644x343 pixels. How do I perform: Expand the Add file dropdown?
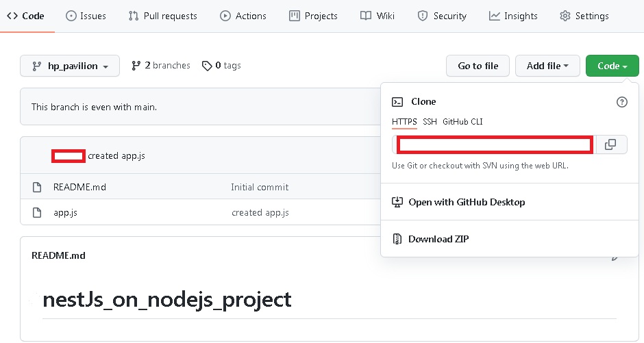click(x=547, y=66)
